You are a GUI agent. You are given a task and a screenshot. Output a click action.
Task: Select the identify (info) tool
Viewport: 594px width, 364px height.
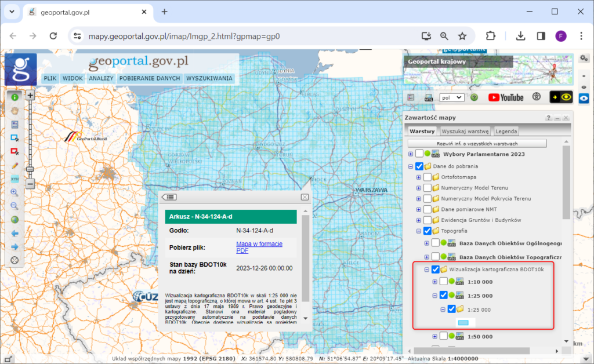pyautogui.click(x=15, y=97)
